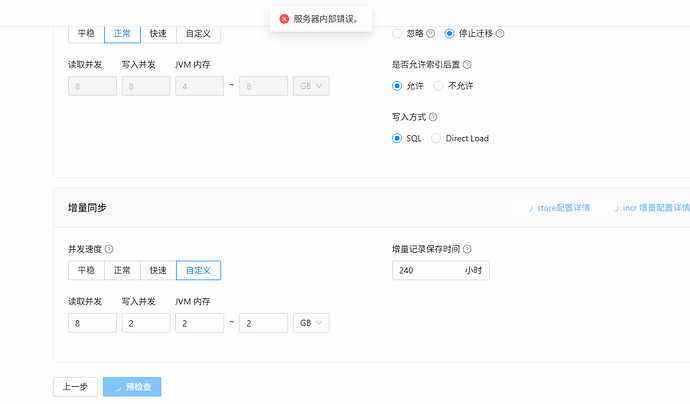Screen dimensions: 690x404
Task: Click red error icon in 服务器内部错误 toast
Action: [284, 19]
